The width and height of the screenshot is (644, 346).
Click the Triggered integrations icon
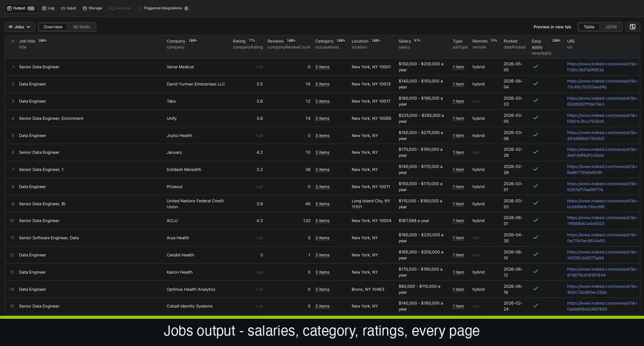click(x=140, y=8)
